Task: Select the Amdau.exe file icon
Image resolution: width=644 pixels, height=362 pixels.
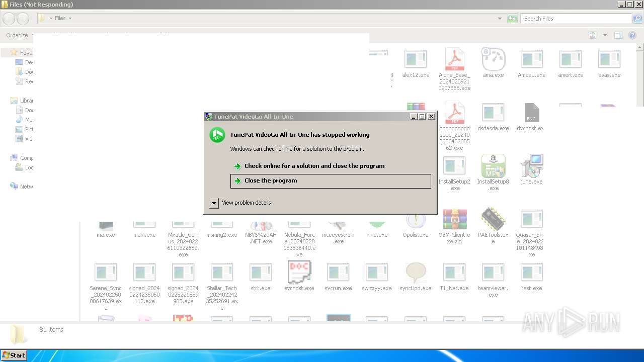Action: coord(532,59)
